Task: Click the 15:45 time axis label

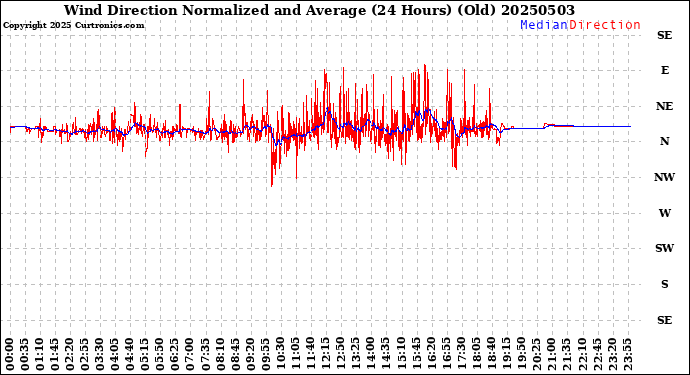Action: 416,354
